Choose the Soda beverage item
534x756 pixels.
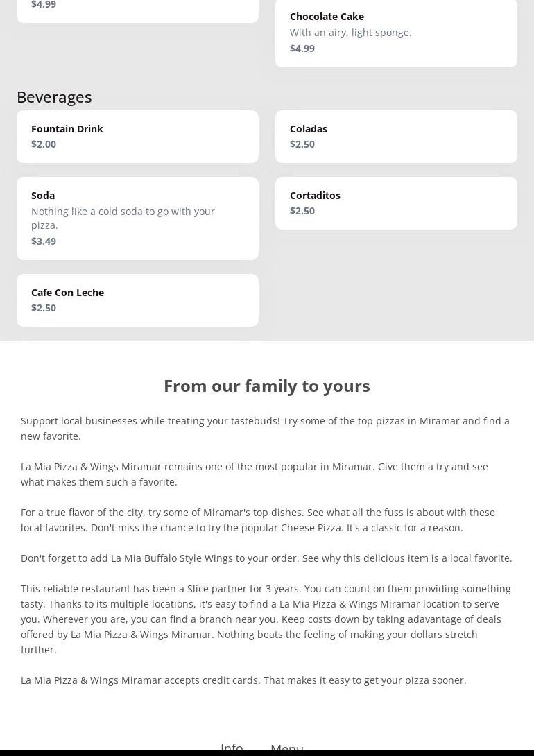137,218
